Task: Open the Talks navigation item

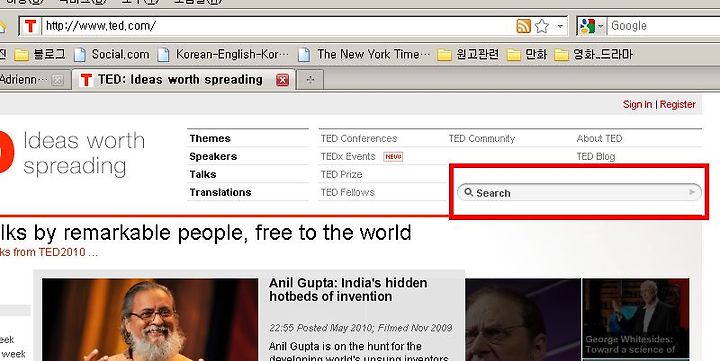Action: point(202,175)
